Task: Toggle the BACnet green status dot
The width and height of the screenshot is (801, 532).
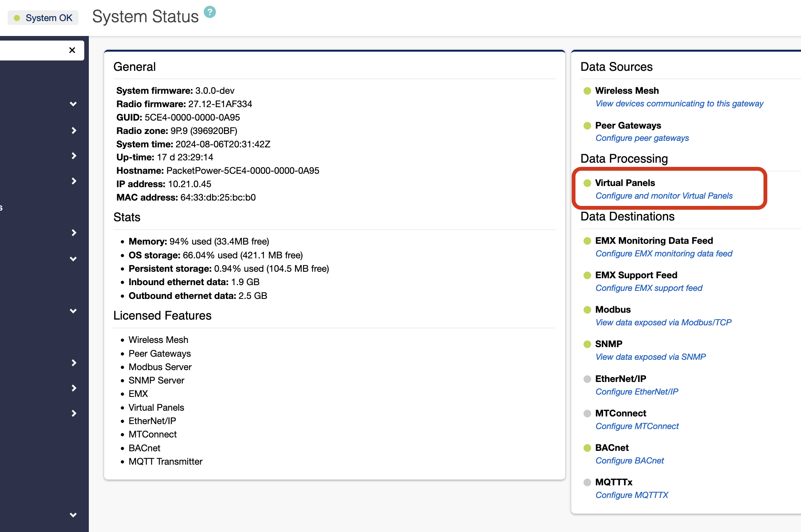Action: tap(587, 448)
